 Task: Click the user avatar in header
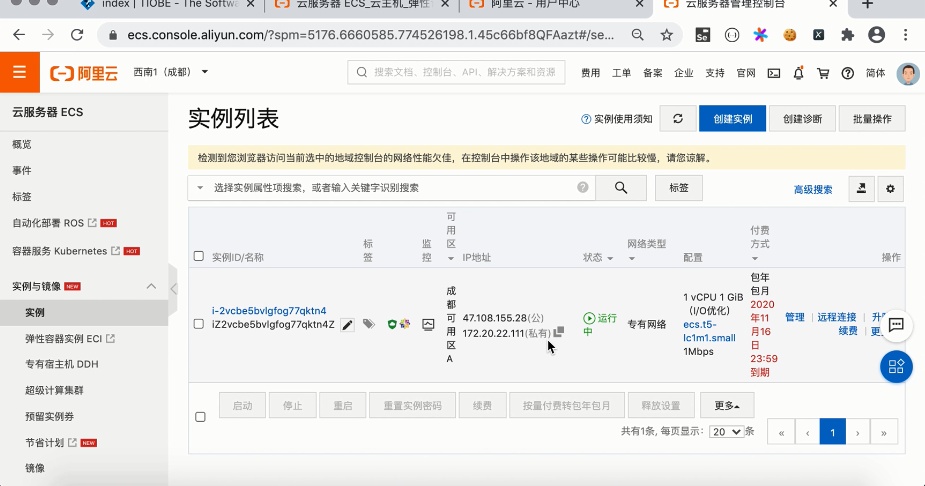pyautogui.click(x=908, y=73)
